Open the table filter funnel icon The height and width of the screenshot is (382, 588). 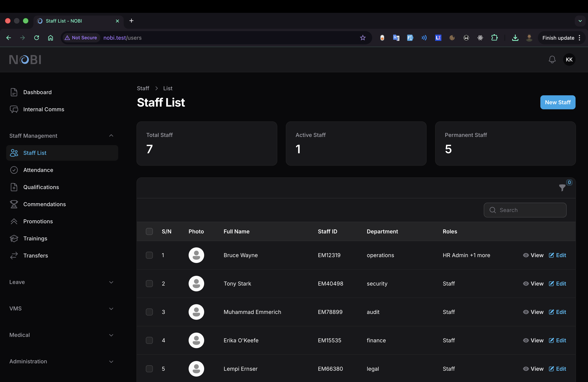pos(562,188)
